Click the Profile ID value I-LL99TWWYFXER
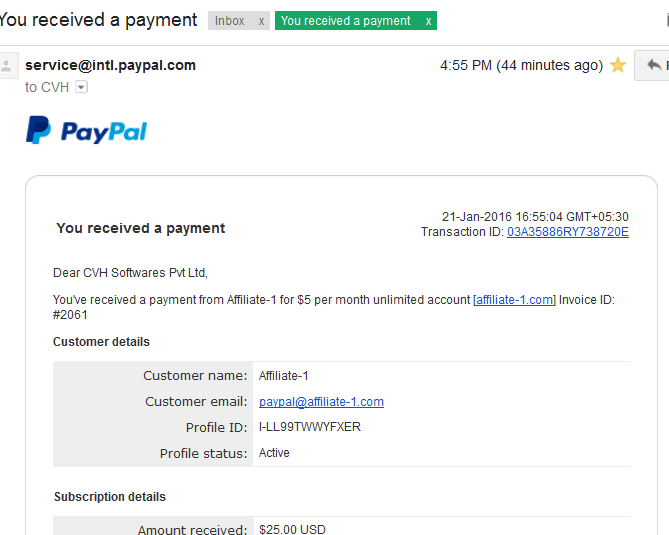 [310, 427]
